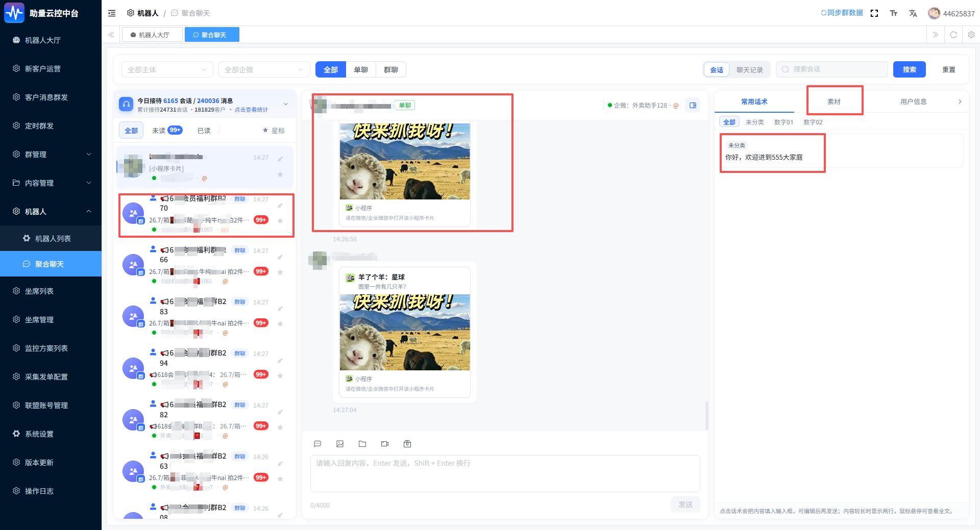This screenshot has height=530, width=980.
Task: Click the folder file icon in chat toolbar
Action: [362, 444]
